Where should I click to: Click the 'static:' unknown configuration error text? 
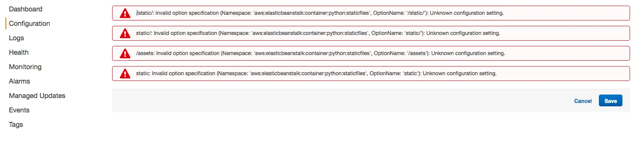pos(316,73)
